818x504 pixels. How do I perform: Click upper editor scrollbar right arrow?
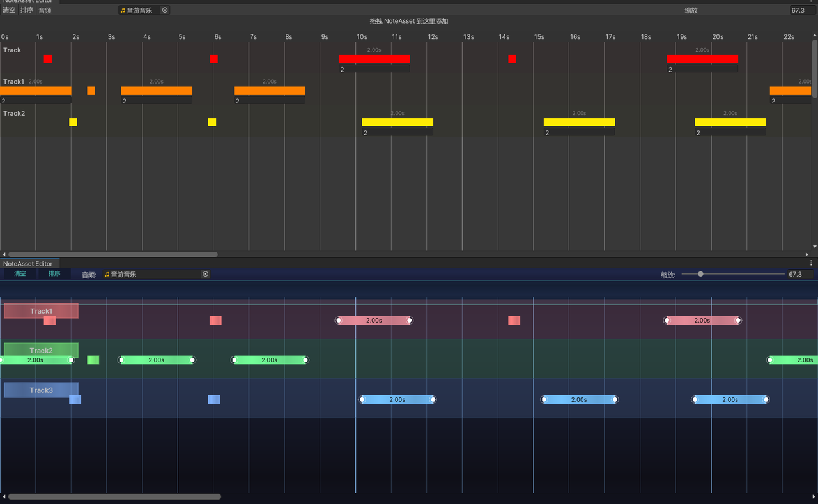(x=807, y=254)
